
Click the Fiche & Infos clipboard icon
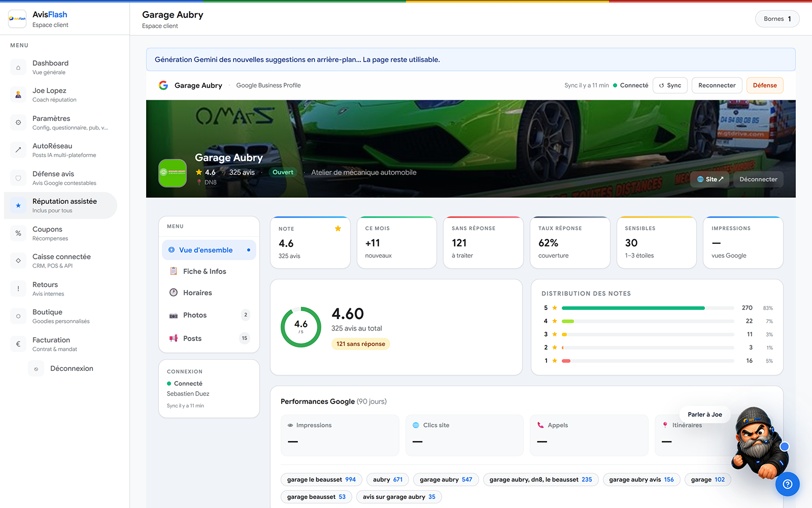click(174, 271)
